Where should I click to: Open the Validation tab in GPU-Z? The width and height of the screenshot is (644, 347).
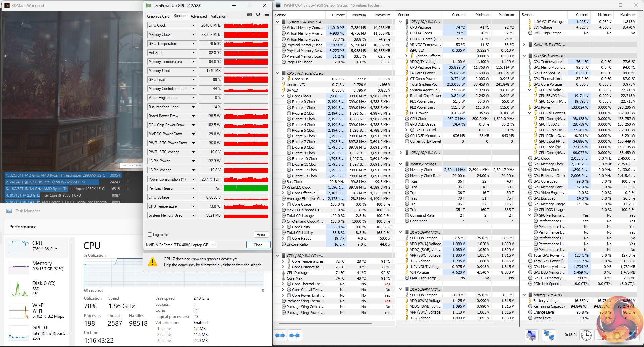point(218,16)
